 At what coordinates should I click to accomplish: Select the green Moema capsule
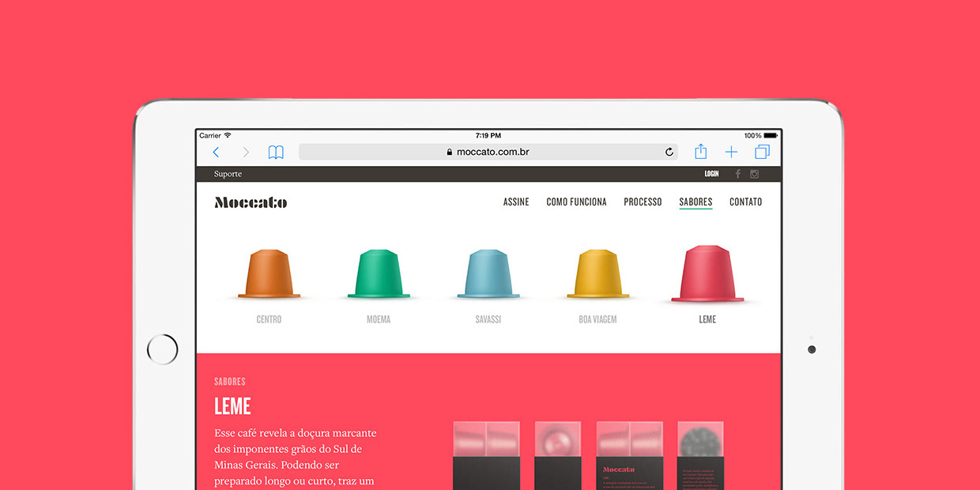pos(379,273)
